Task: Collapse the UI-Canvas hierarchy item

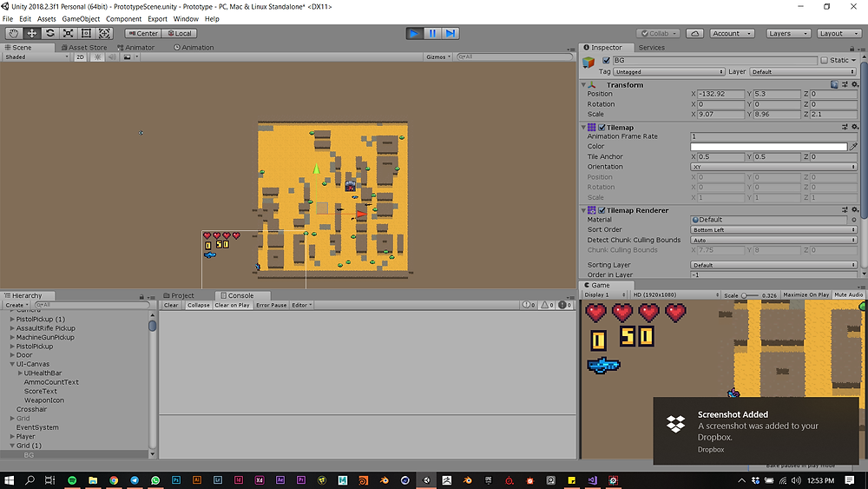Action: [x=12, y=365]
